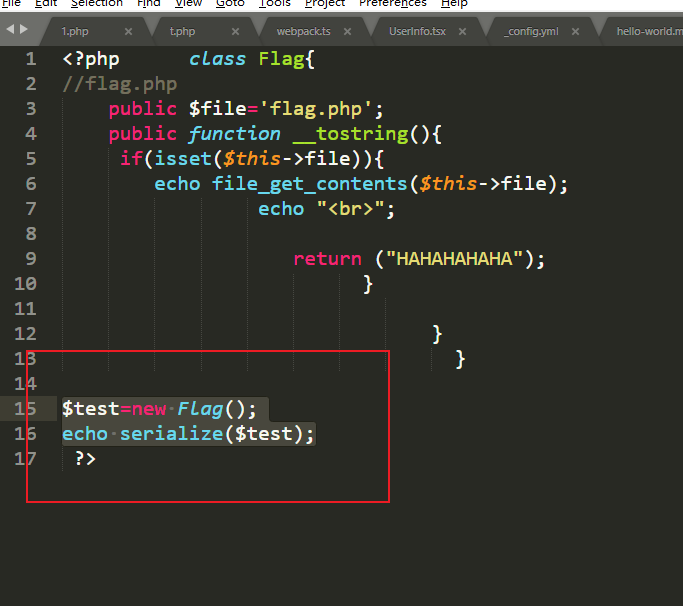Open the File menu
The width and height of the screenshot is (683, 606).
pos(11,3)
